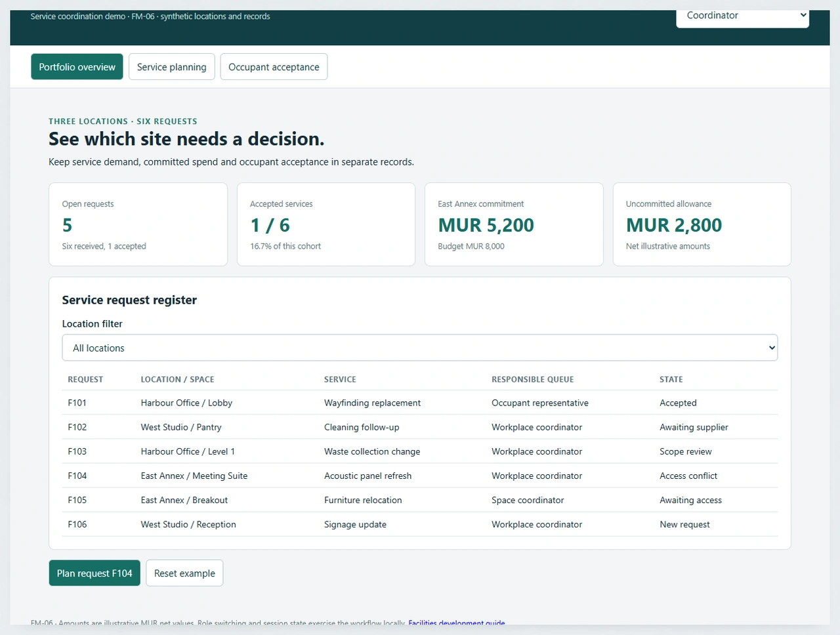Select request F102 in the register
This screenshot has width=840, height=635.
[x=77, y=427]
